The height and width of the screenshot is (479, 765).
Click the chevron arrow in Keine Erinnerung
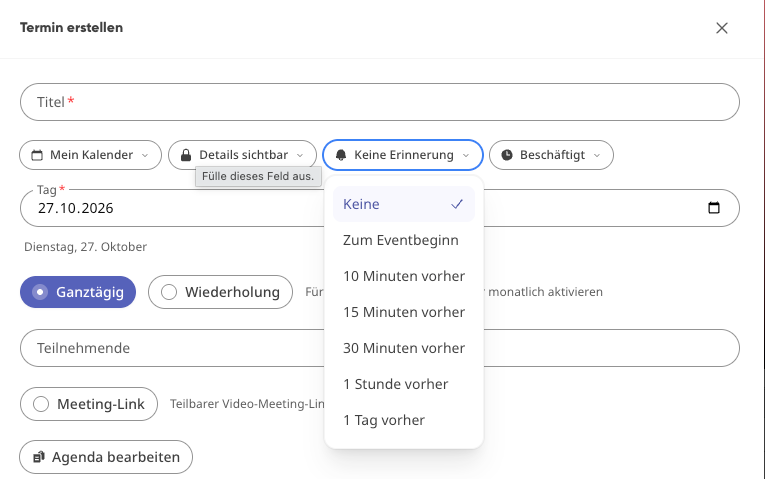(x=466, y=156)
